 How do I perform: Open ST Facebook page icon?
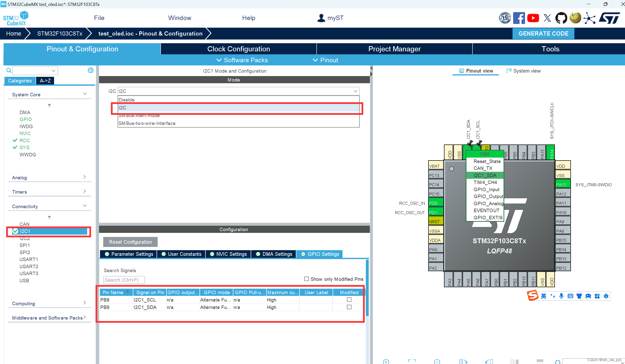point(519,18)
